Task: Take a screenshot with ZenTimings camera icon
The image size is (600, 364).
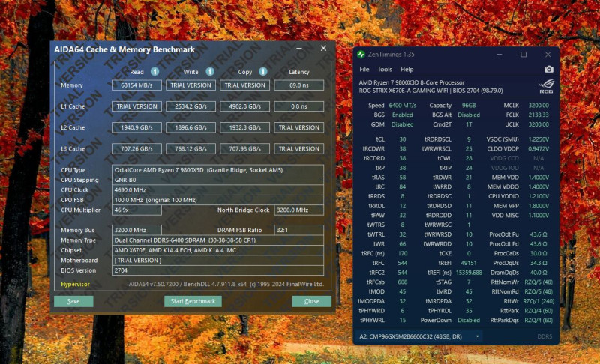Action: [x=549, y=69]
